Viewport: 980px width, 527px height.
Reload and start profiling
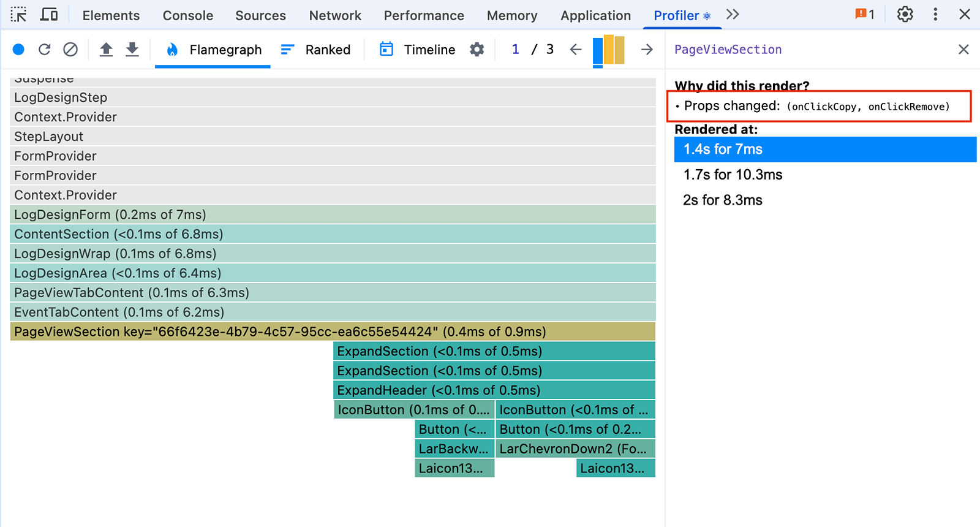[44, 50]
